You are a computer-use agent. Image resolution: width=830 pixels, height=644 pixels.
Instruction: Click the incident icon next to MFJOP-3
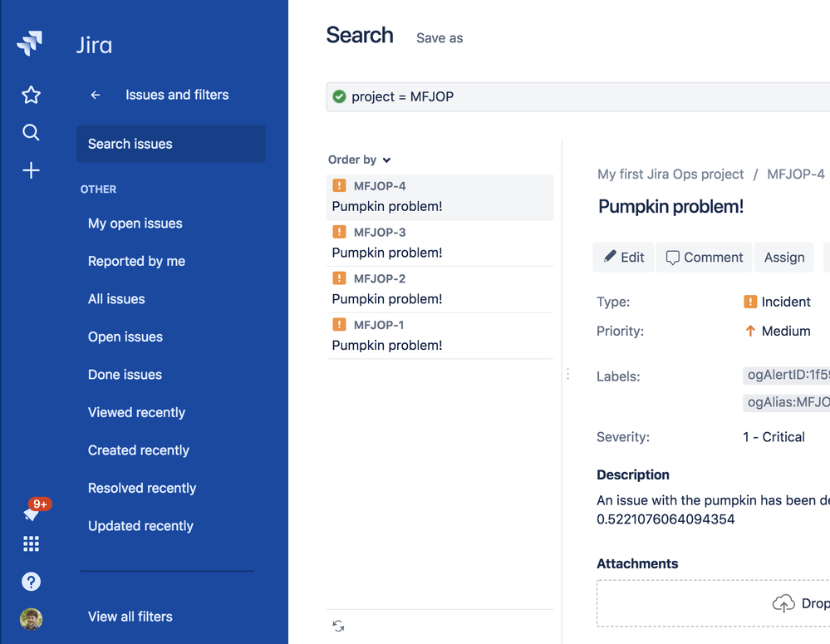click(x=339, y=232)
